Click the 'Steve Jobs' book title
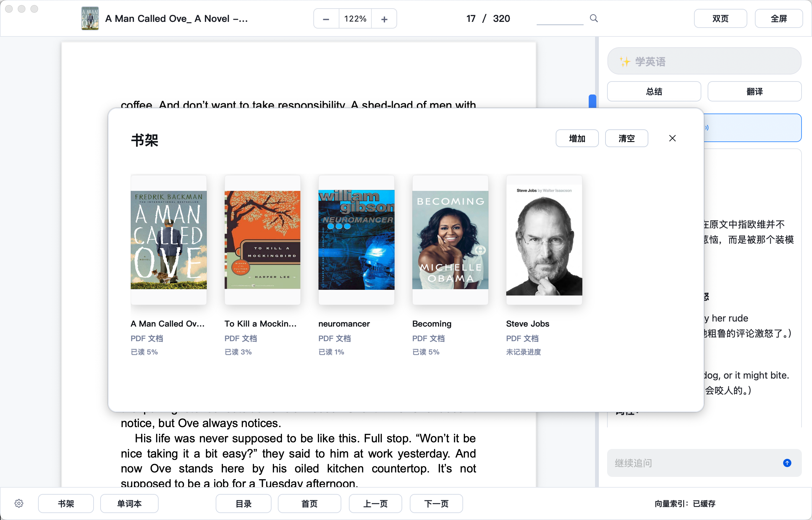Screen dimensions: 812x520 pos(527,323)
